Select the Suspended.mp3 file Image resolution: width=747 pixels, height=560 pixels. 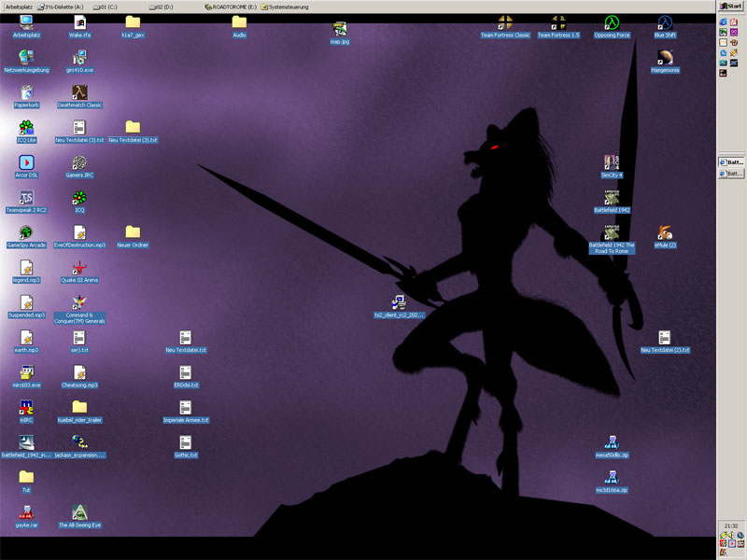coord(26,307)
